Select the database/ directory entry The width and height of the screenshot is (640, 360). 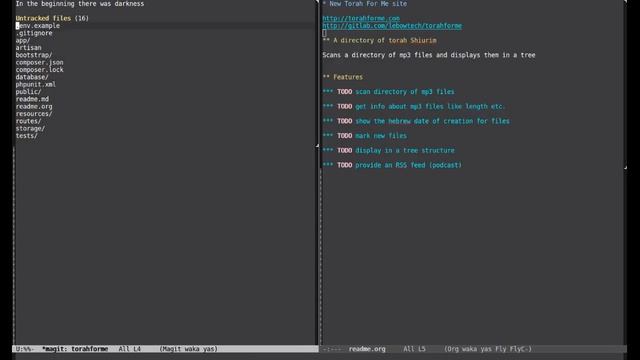pos(32,77)
